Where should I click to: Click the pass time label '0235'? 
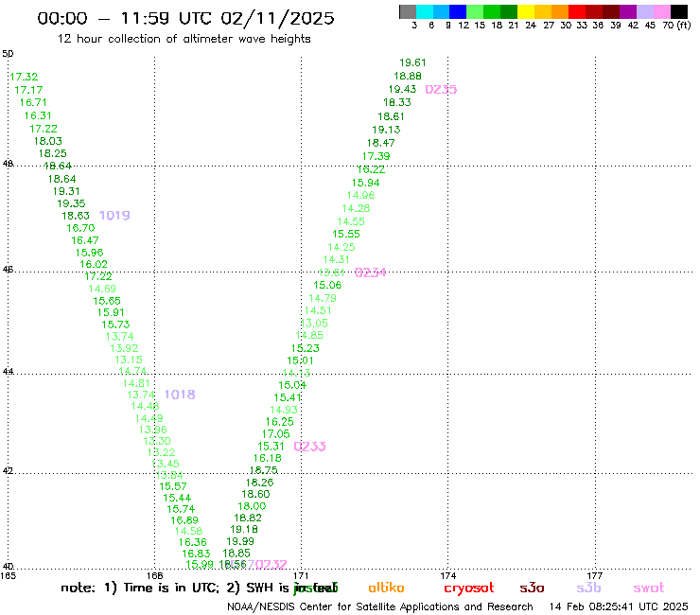(441, 89)
